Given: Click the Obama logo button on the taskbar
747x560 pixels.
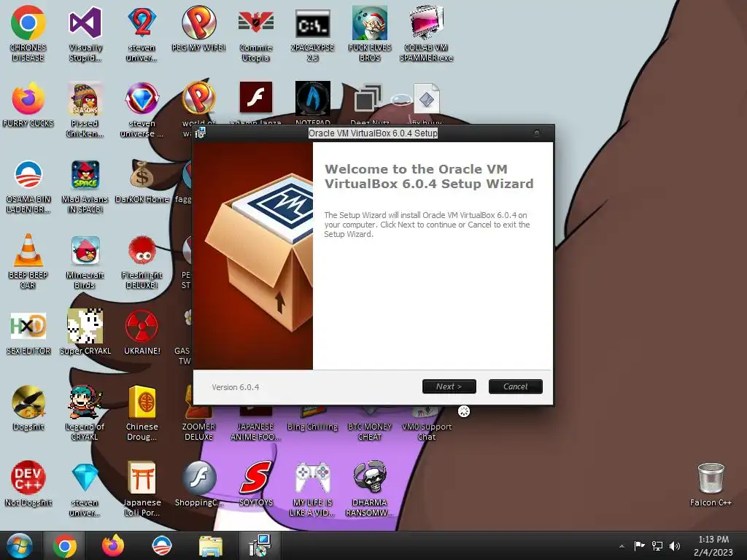Looking at the screenshot, I should click(x=161, y=545).
